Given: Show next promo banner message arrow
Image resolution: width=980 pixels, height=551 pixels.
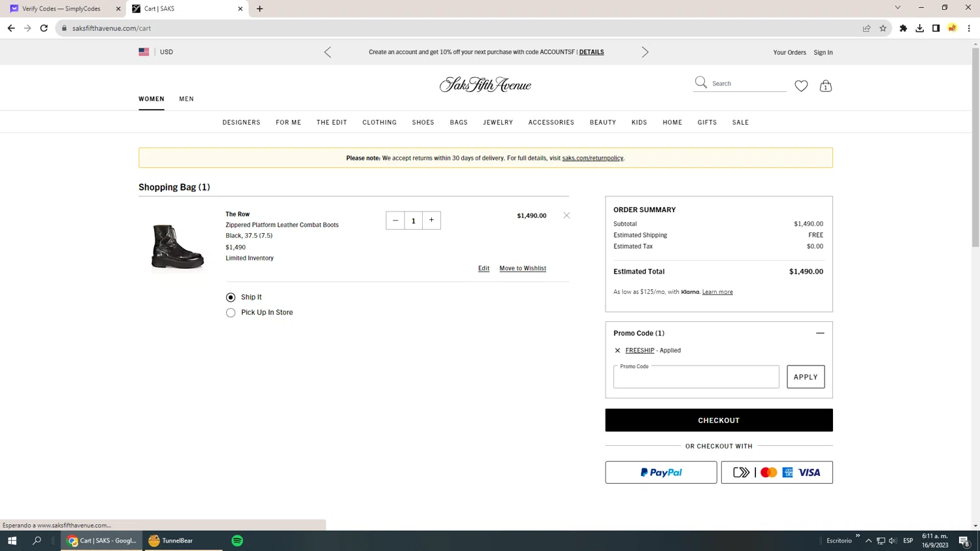Looking at the screenshot, I should (x=645, y=52).
